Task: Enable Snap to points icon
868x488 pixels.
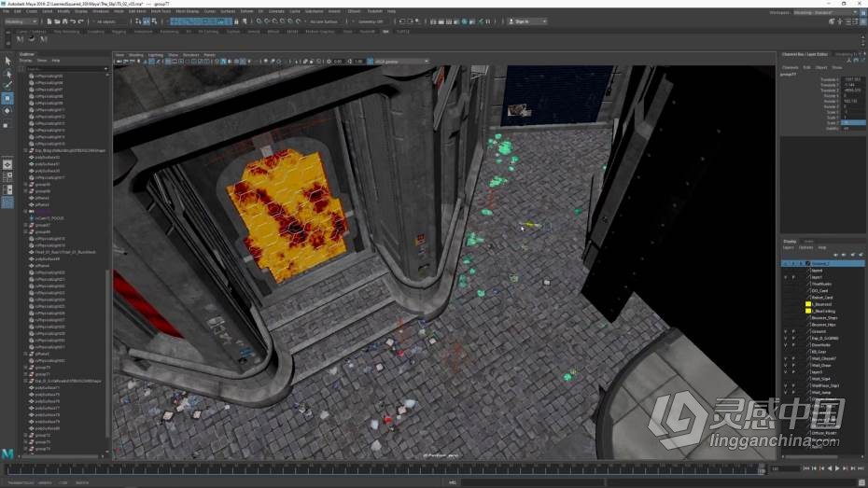Action: tap(274, 21)
